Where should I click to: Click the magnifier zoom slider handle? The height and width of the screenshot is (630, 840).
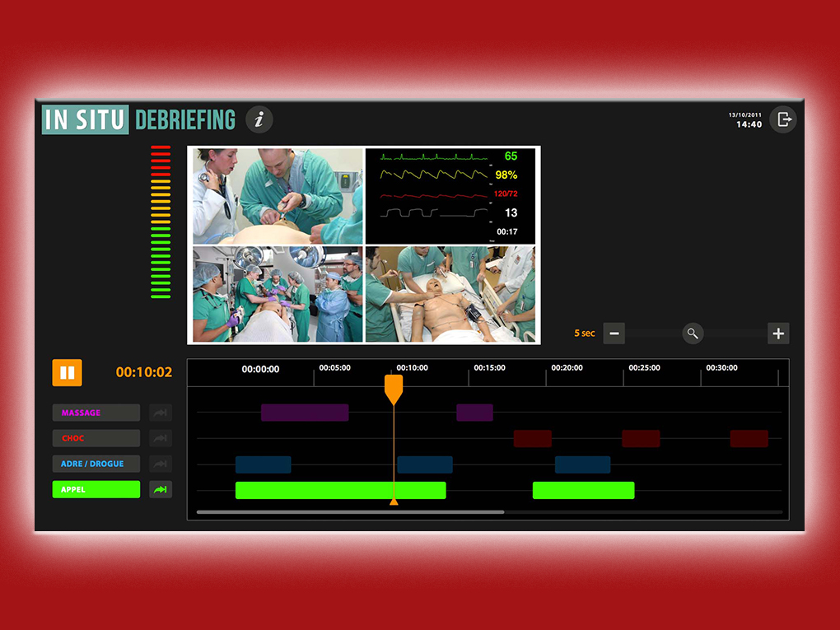[x=693, y=334]
